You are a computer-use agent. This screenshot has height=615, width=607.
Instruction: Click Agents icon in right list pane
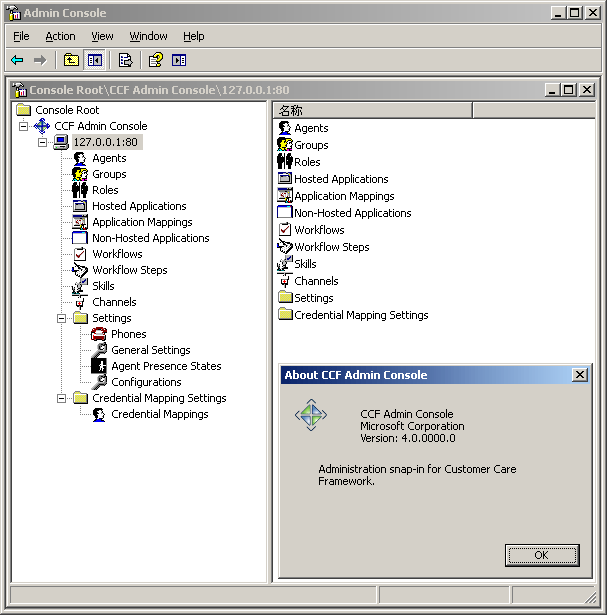tap(285, 128)
